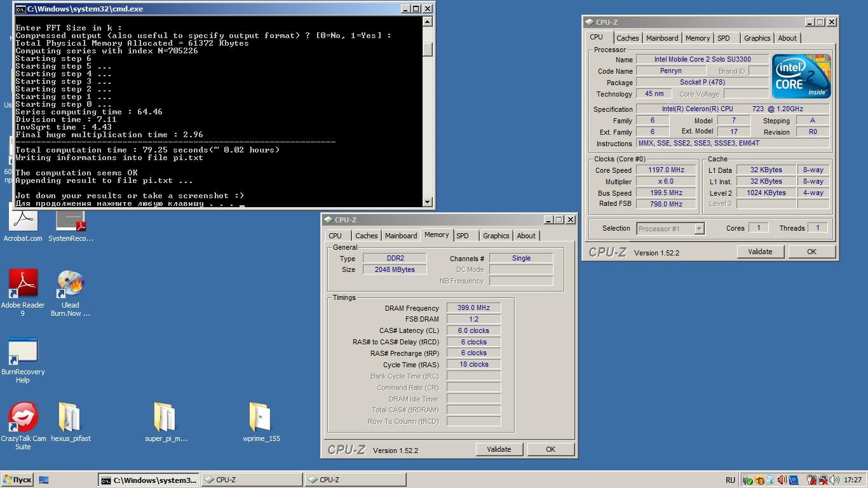This screenshot has width=868, height=488.
Task: Click the taskbar clock 17:27
Action: click(x=853, y=480)
